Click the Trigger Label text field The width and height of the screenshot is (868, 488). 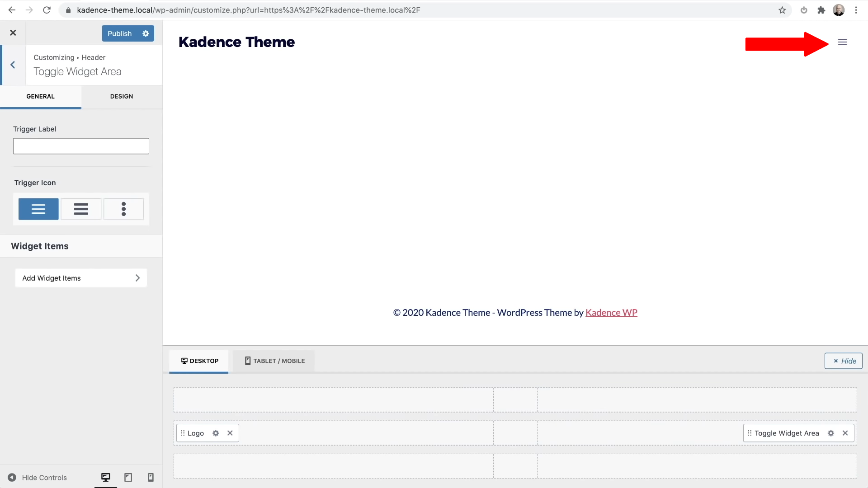point(81,146)
